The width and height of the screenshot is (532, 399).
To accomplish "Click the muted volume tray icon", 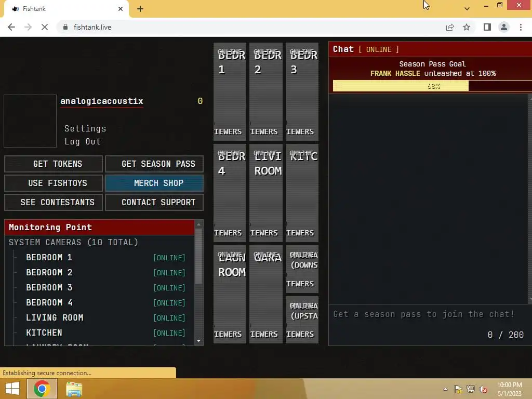I will (483, 389).
